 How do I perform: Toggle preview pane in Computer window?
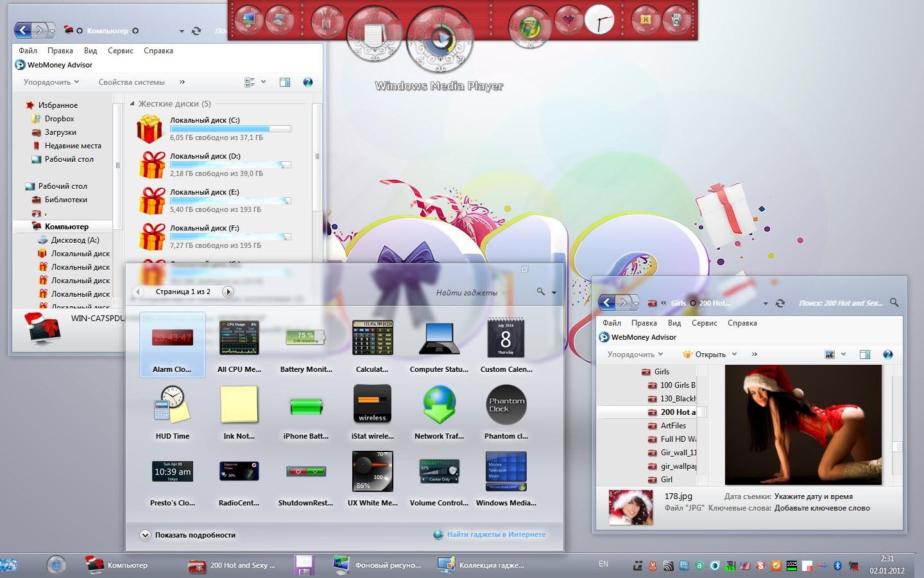click(285, 82)
